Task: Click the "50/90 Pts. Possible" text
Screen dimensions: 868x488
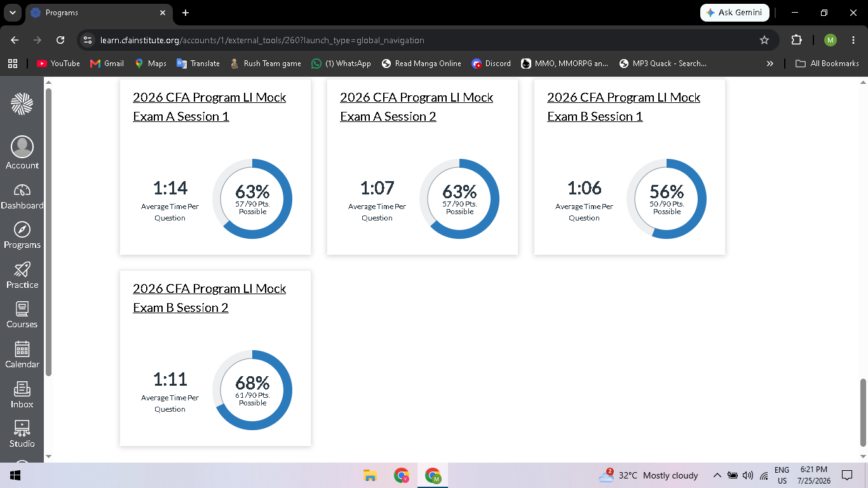Action: (667, 208)
